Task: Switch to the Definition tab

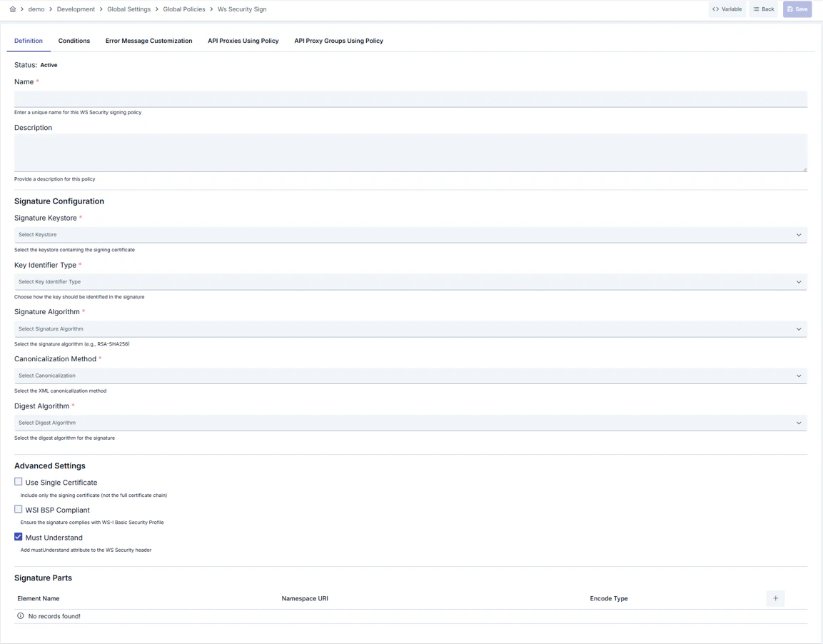Action: pyautogui.click(x=29, y=41)
